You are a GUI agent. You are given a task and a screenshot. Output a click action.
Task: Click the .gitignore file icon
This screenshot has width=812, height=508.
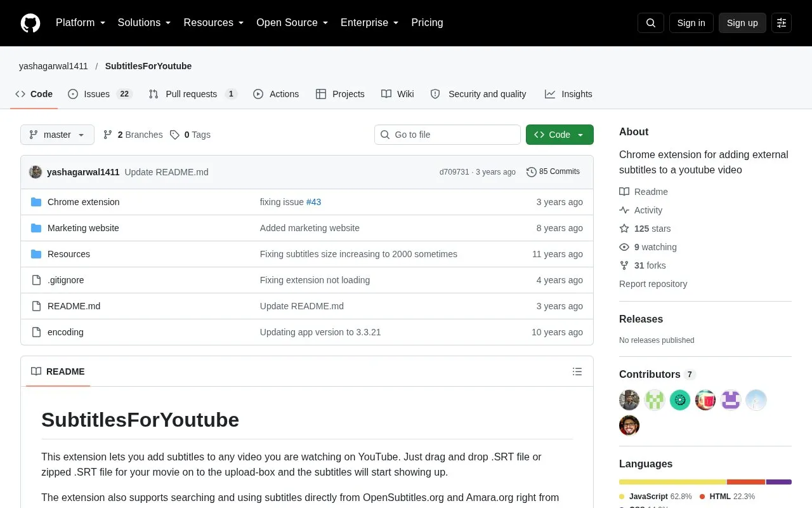click(x=36, y=280)
